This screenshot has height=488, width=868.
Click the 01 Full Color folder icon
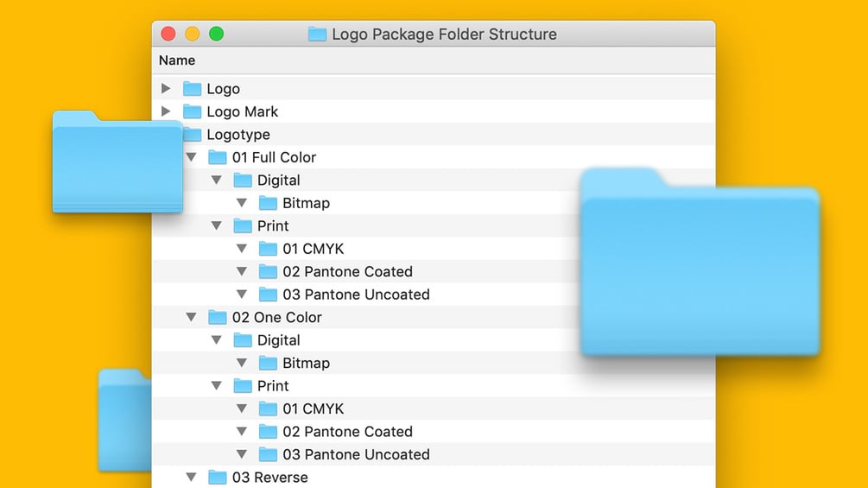(x=218, y=157)
